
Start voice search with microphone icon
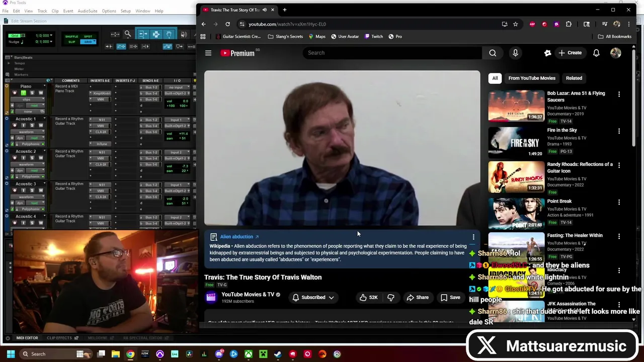515,53
